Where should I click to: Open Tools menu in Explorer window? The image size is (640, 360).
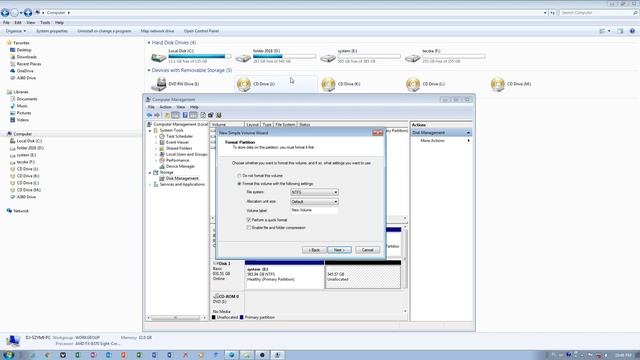click(x=45, y=22)
